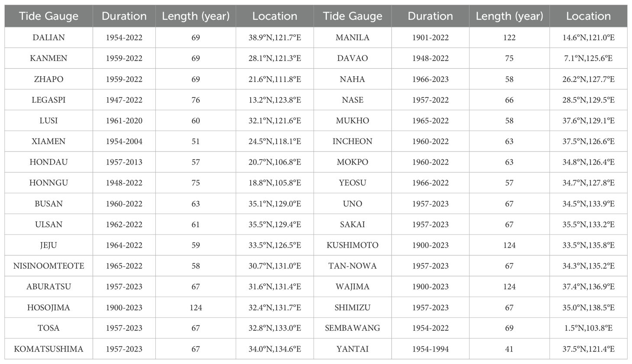Select location 37.6°N,129.1°E
The height and width of the screenshot is (364, 632).
(x=588, y=121)
